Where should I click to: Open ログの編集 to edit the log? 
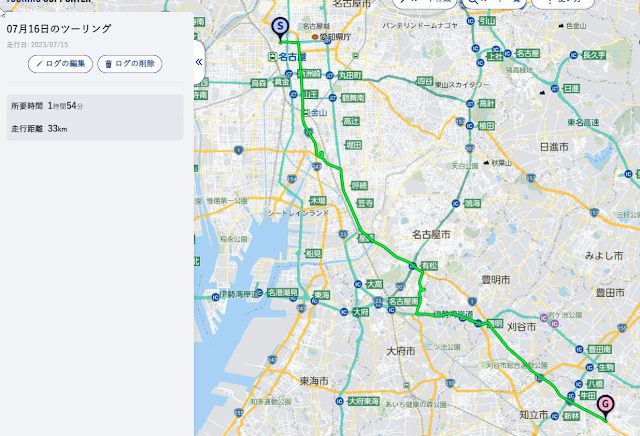[60, 64]
